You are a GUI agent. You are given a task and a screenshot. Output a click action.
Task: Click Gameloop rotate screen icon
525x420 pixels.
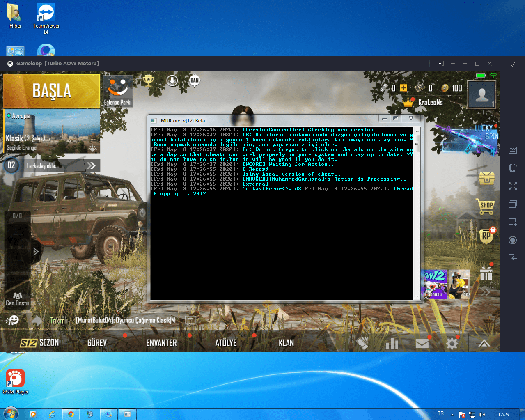[x=513, y=168]
